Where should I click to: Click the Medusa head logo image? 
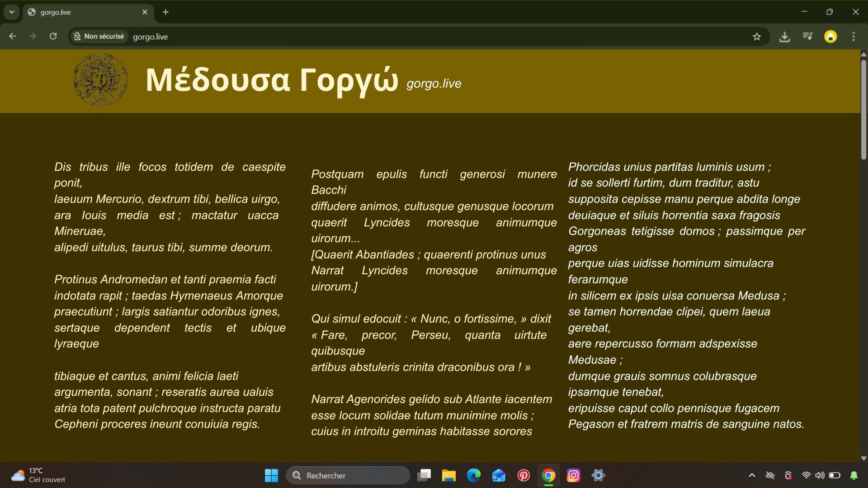(x=100, y=80)
